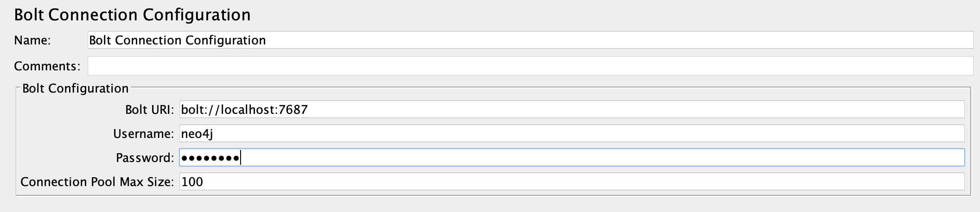Click the "Bolt URI:" label
Screen dimensions: 980x212
click(149, 110)
